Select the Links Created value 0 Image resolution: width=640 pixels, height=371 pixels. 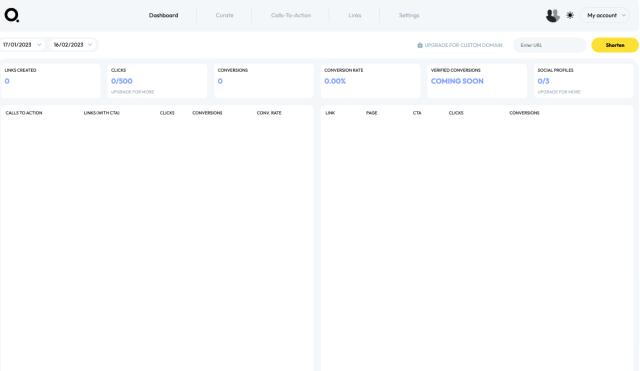tap(7, 81)
